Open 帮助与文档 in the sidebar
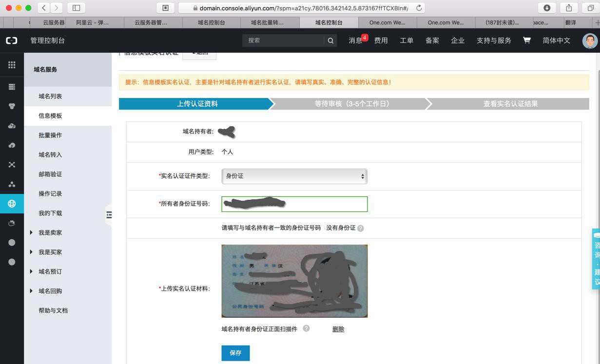 [x=68, y=310]
